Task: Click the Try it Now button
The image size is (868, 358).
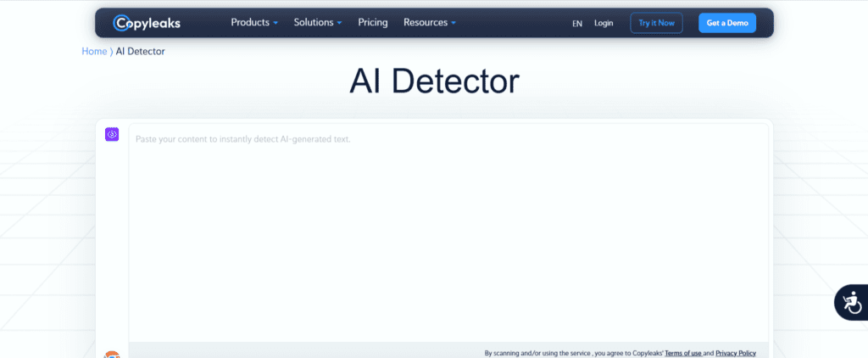Action: (657, 23)
